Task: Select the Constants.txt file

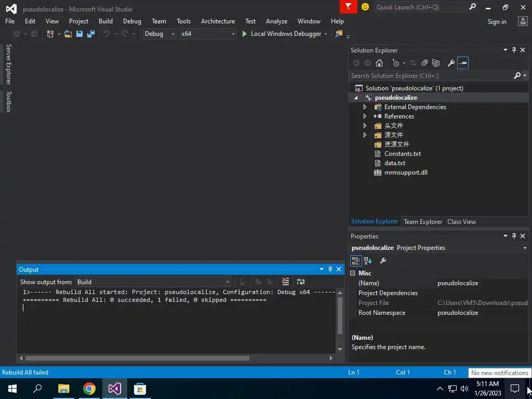Action: [403, 154]
